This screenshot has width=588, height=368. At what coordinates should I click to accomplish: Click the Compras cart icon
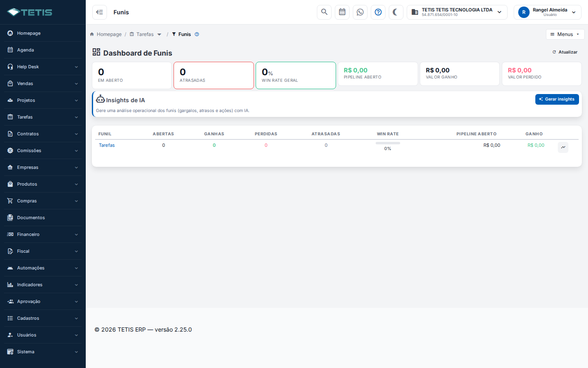click(10, 201)
